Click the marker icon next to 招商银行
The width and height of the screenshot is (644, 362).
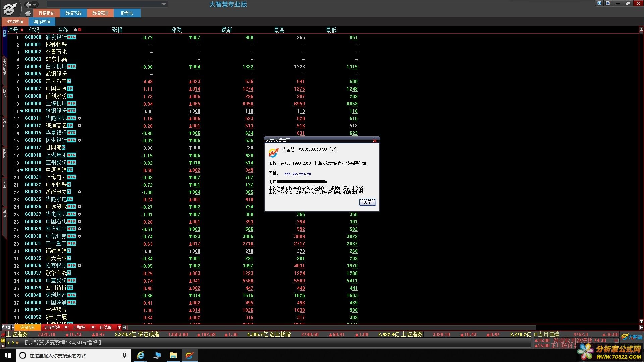tap(79, 266)
